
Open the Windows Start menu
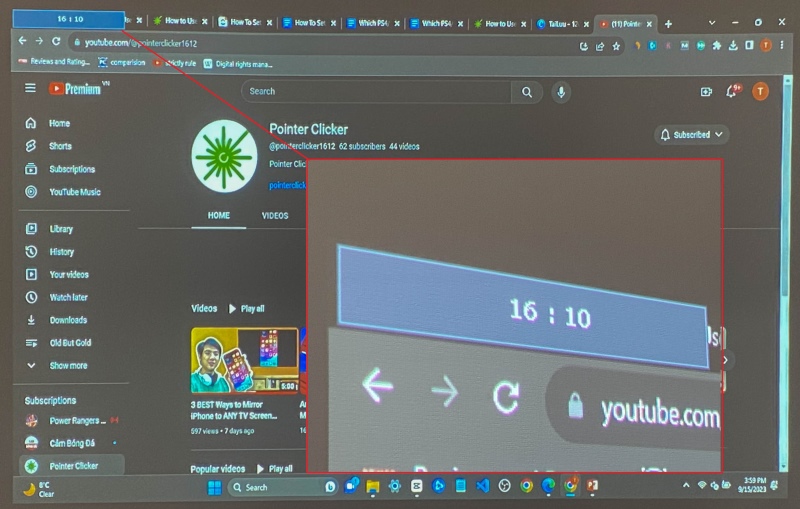pos(214,488)
